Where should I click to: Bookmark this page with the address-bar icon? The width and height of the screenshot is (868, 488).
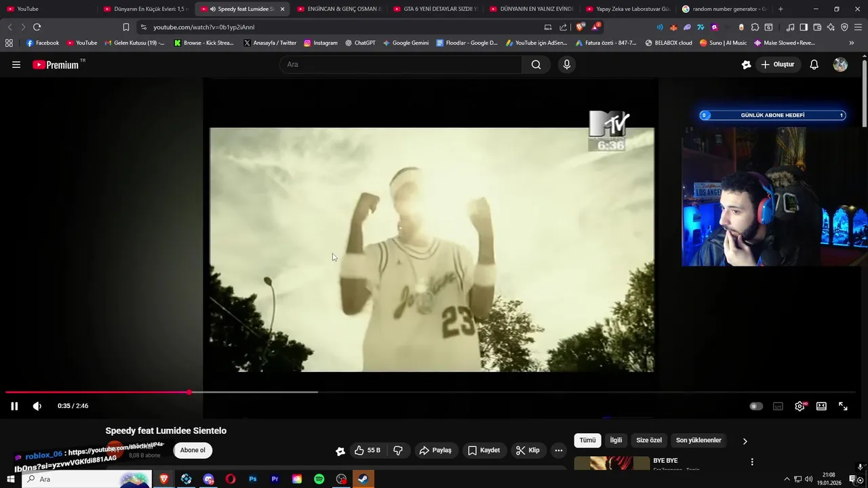tap(125, 27)
